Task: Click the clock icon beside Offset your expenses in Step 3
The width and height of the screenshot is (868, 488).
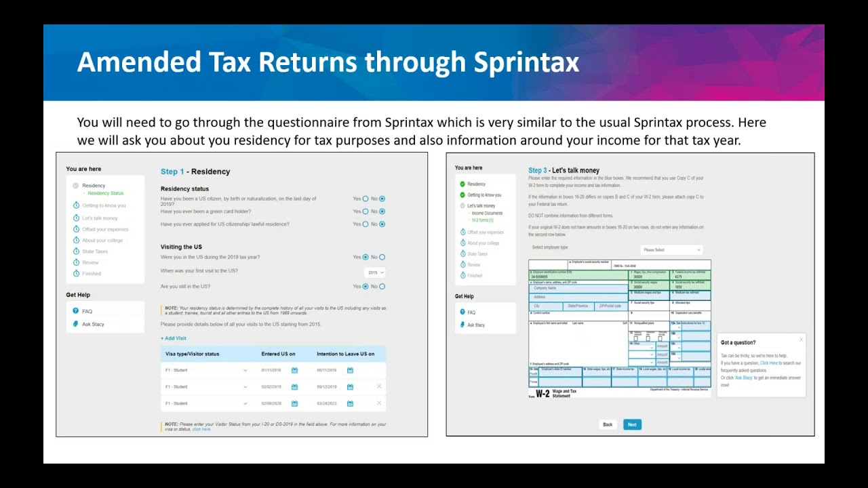Action: coord(462,232)
